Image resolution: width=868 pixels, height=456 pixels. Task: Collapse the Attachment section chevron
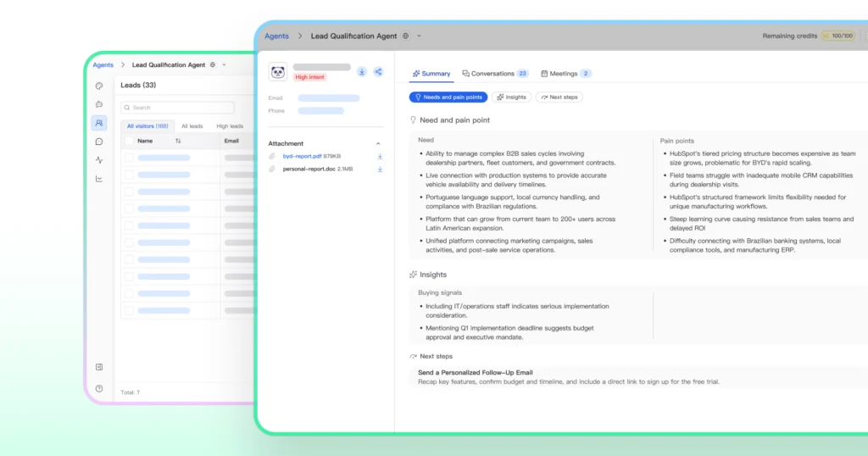tap(378, 144)
